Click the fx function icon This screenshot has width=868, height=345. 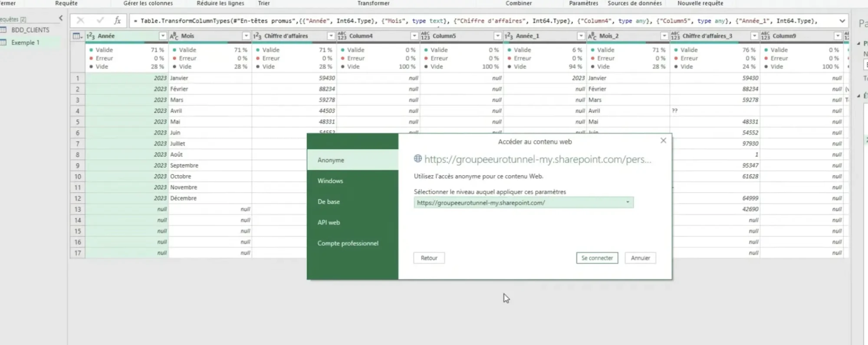[x=117, y=20]
